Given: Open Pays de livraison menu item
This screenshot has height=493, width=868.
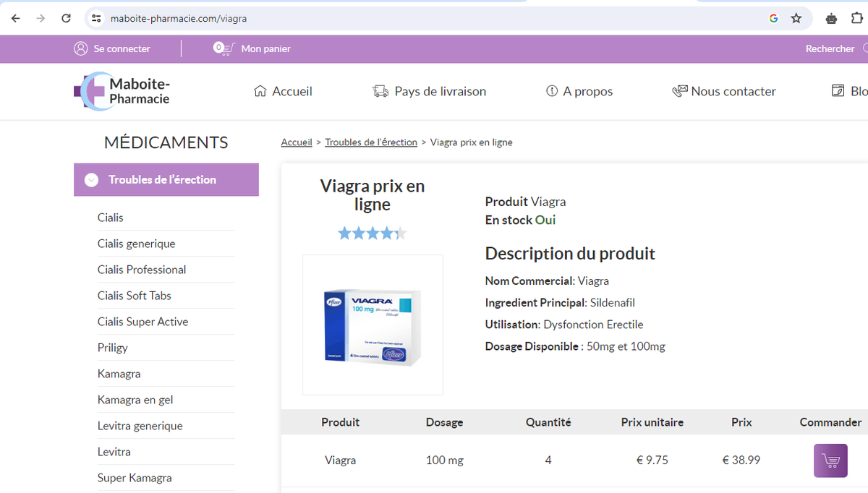Looking at the screenshot, I should pyautogui.click(x=440, y=91).
